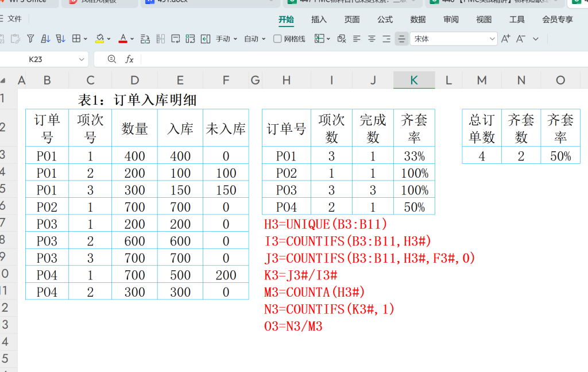Click the select-all triangle corner of the sheet
The height and width of the screenshot is (372, 588).
(x=3, y=80)
